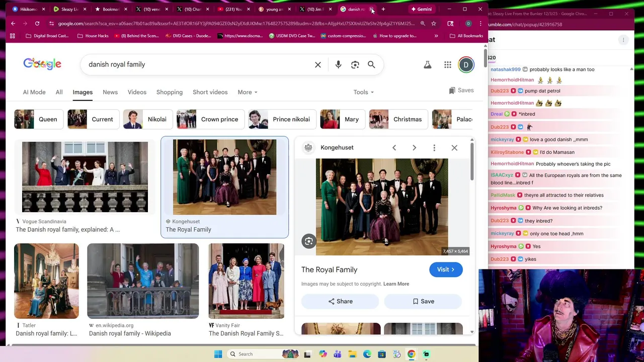Select the Christmas filter chip
The image size is (644, 362).
(x=398, y=119)
